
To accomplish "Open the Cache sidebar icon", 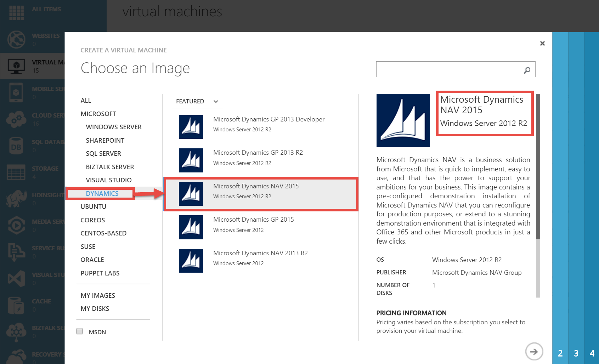I will pos(16,305).
